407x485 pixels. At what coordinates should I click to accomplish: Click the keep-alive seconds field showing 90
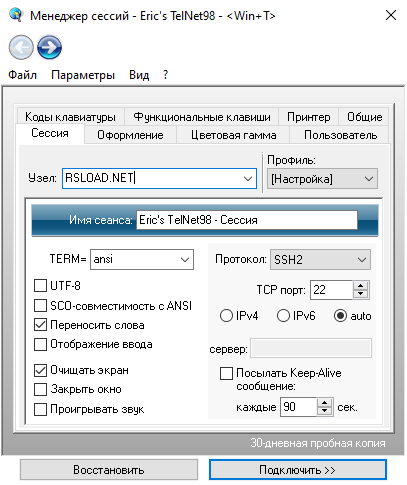pos(298,407)
